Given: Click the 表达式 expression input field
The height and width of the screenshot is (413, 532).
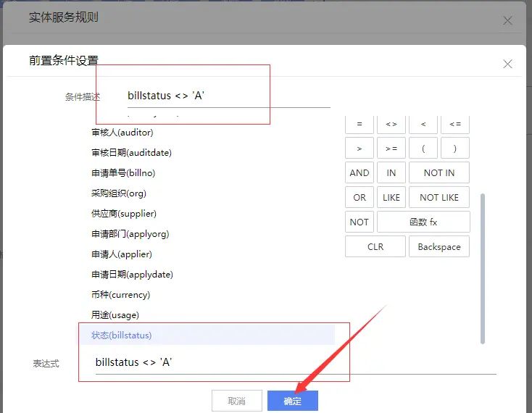Looking at the screenshot, I should click(x=296, y=362).
